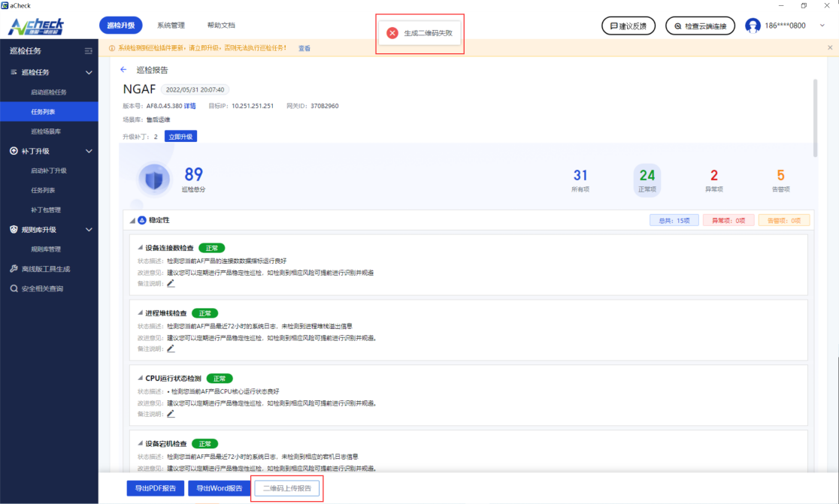Image resolution: width=839 pixels, height=504 pixels.
Task: Click the back arrow beside 巡检报告
Action: click(x=124, y=70)
